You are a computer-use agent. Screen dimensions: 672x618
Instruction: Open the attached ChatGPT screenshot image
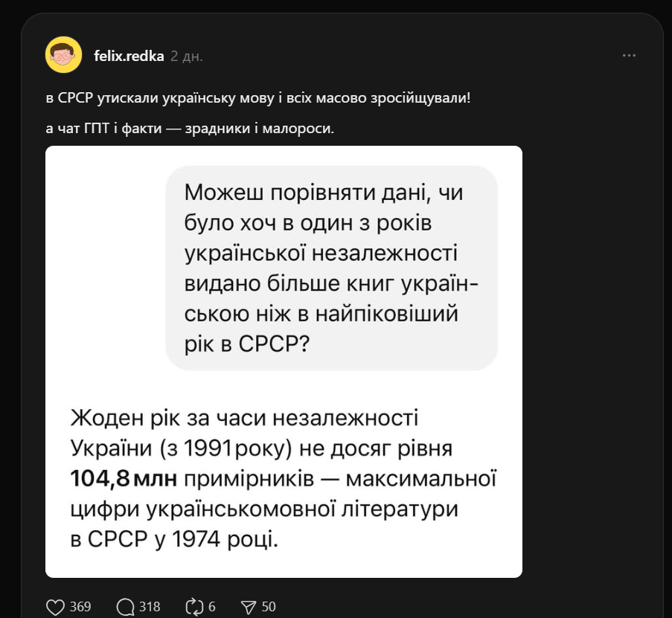click(284, 361)
